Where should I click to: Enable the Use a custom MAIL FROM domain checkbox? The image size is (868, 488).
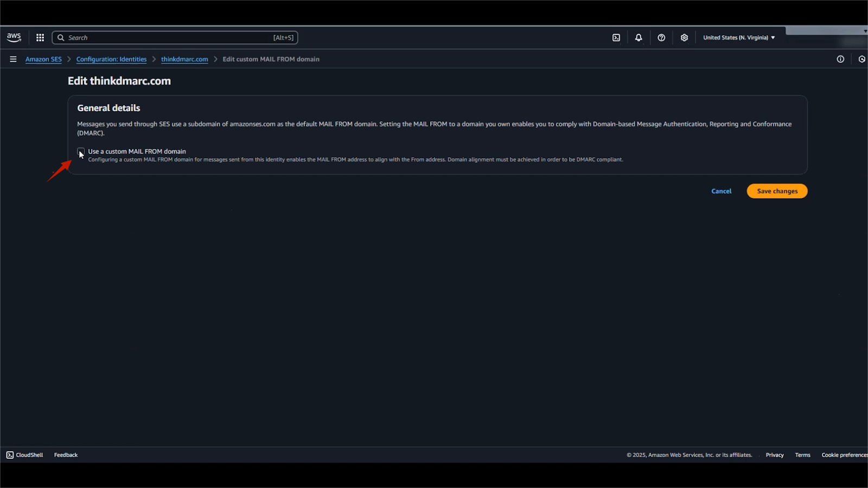pyautogui.click(x=81, y=151)
